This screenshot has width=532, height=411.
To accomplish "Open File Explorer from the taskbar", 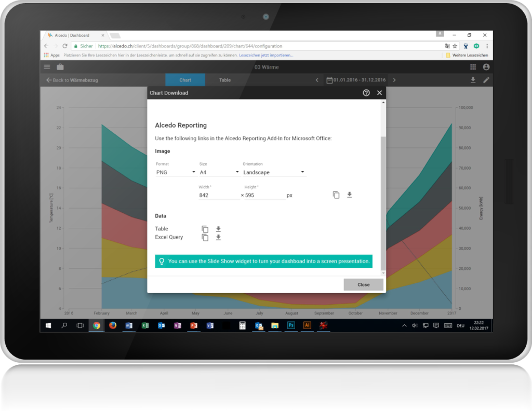I will [275, 325].
